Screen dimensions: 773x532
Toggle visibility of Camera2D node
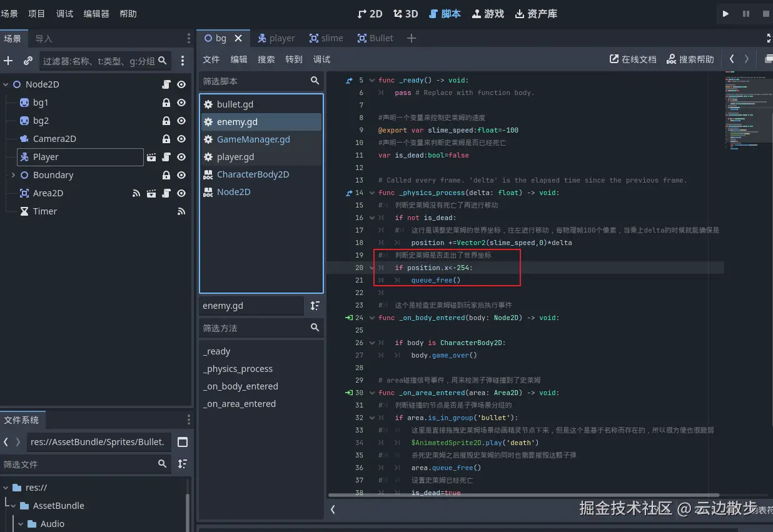click(x=181, y=139)
